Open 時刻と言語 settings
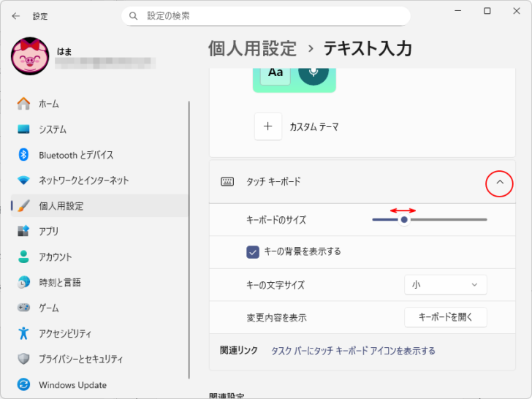The height and width of the screenshot is (399, 532). [x=99, y=282]
